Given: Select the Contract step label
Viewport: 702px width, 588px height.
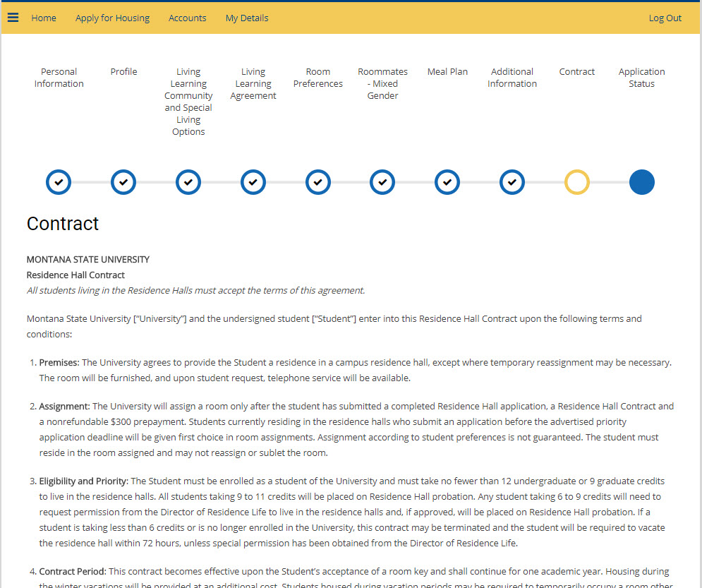Looking at the screenshot, I should click(576, 72).
